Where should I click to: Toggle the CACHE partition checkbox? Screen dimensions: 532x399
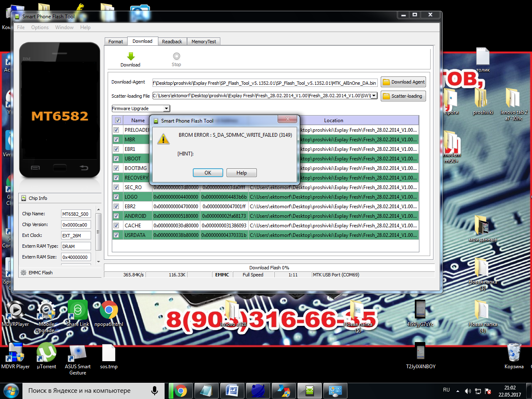(116, 226)
